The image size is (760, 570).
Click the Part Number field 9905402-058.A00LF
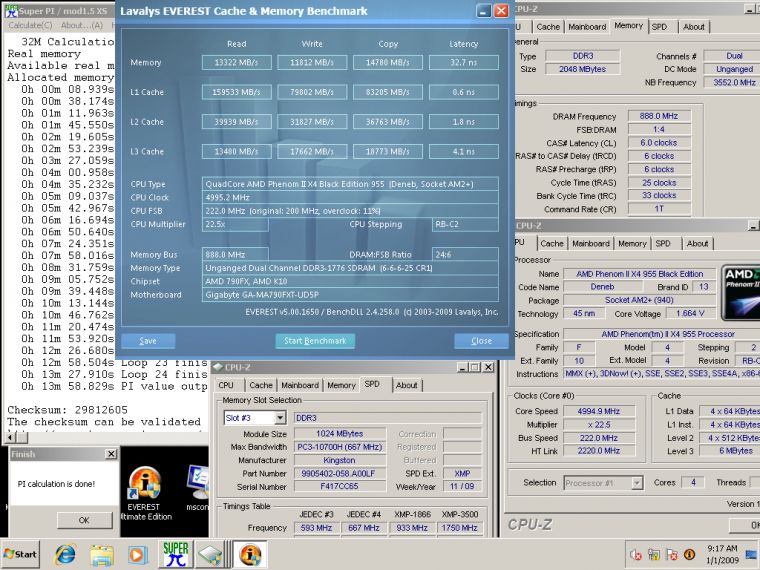(339, 474)
